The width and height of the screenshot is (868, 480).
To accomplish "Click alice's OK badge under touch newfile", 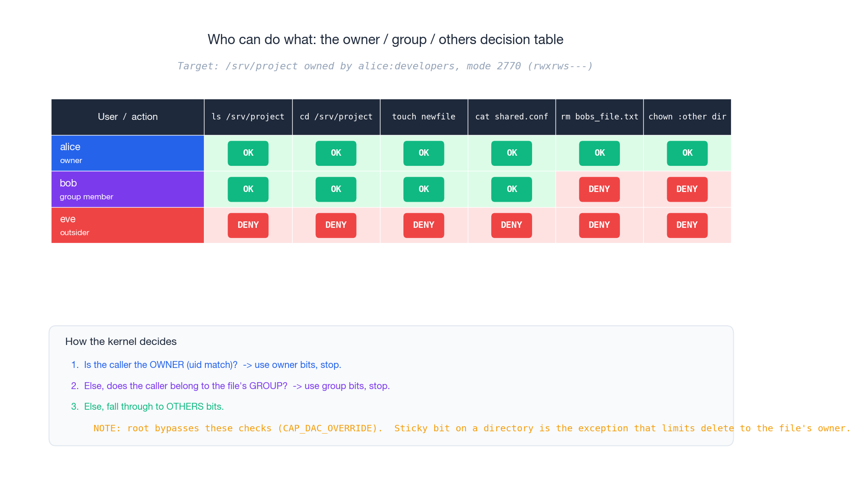I will click(x=423, y=153).
